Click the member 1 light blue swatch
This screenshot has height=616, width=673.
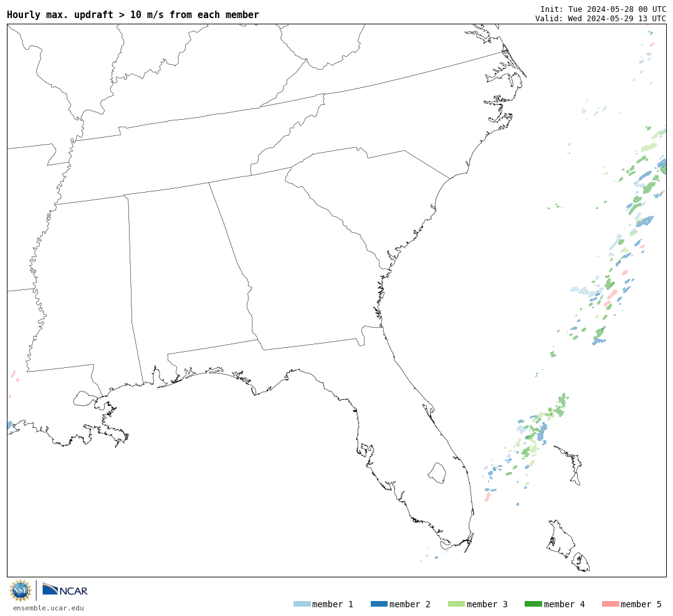tap(302, 604)
